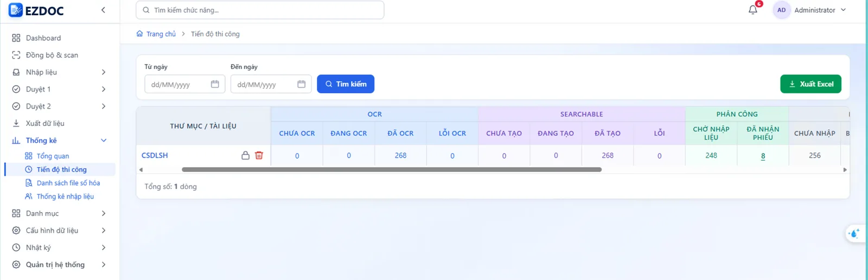Click the Duyệt 2 check icon
This screenshot has height=280, width=868.
(x=16, y=106)
